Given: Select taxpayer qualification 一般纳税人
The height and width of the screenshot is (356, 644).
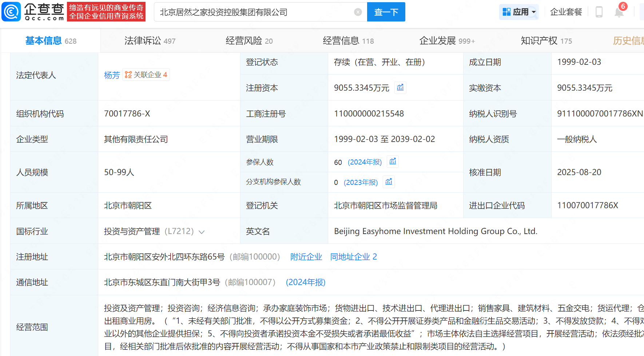Looking at the screenshot, I should [577, 139].
